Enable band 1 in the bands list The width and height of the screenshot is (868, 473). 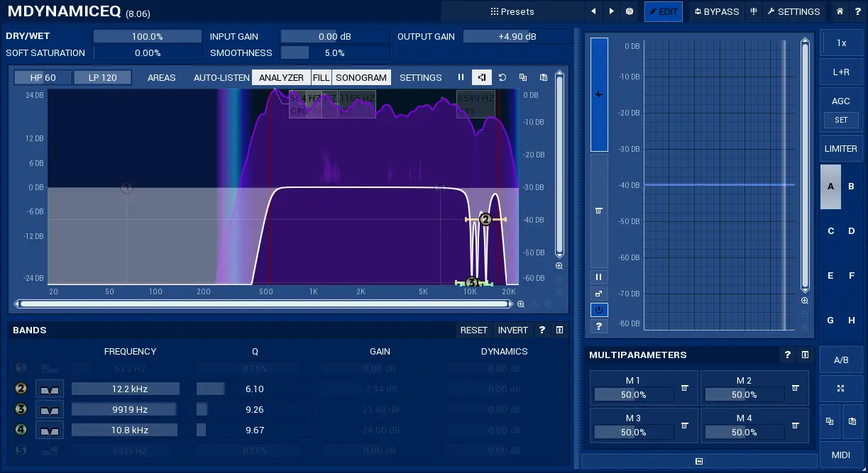pyautogui.click(x=21, y=368)
